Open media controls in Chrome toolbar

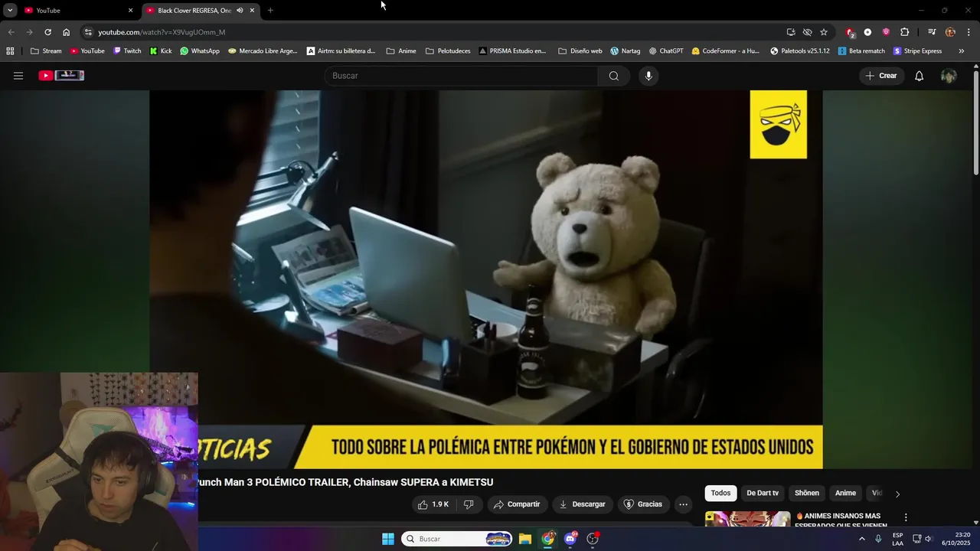point(932,32)
